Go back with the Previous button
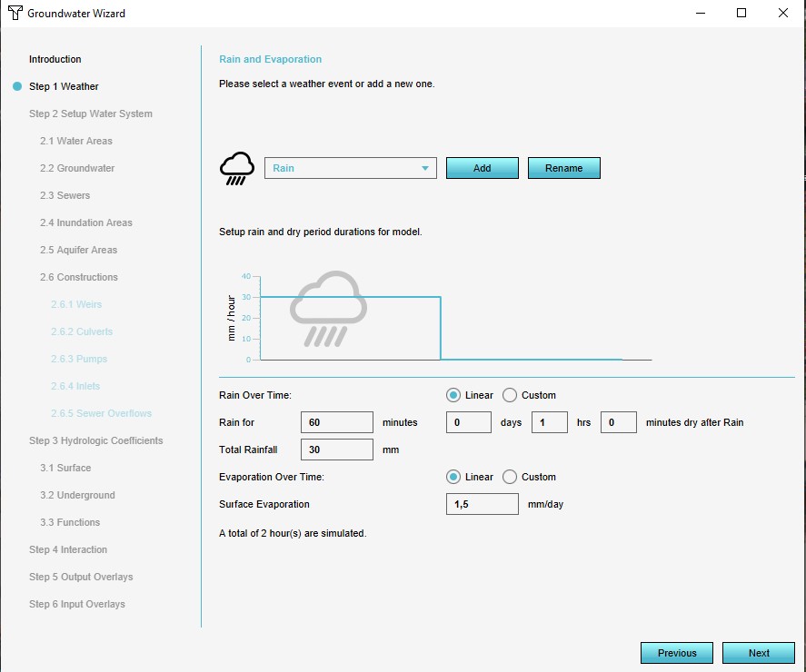 [x=677, y=653]
